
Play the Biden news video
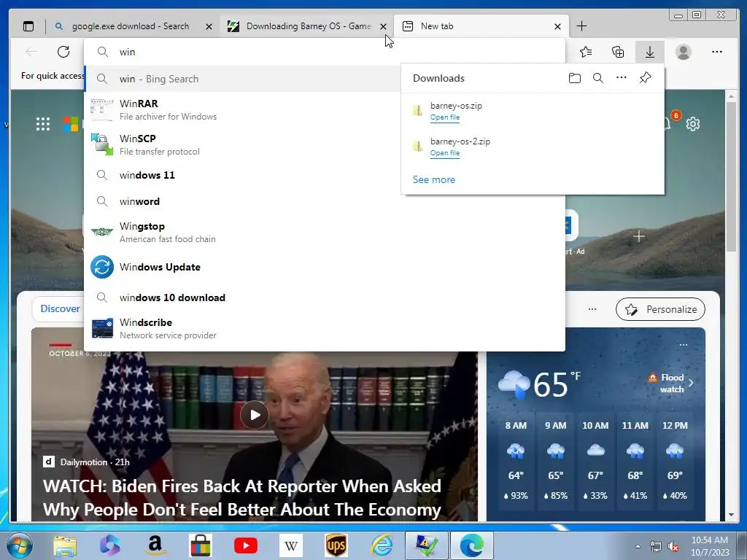coord(255,415)
